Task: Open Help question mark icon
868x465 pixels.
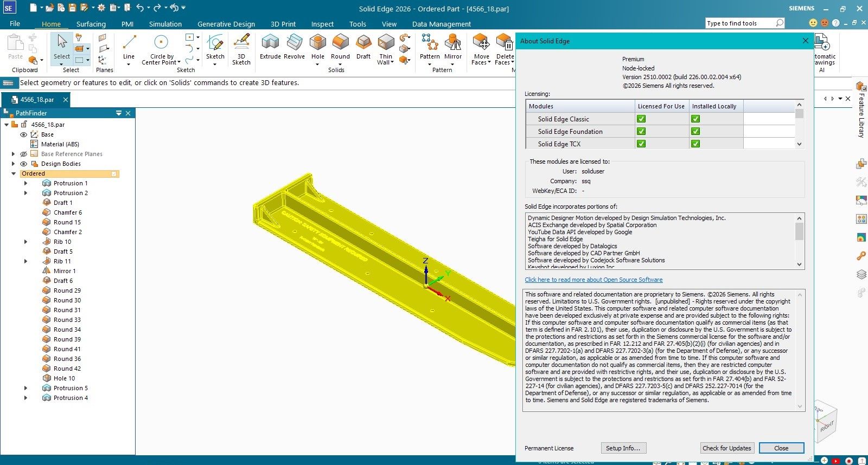Action: [x=835, y=23]
